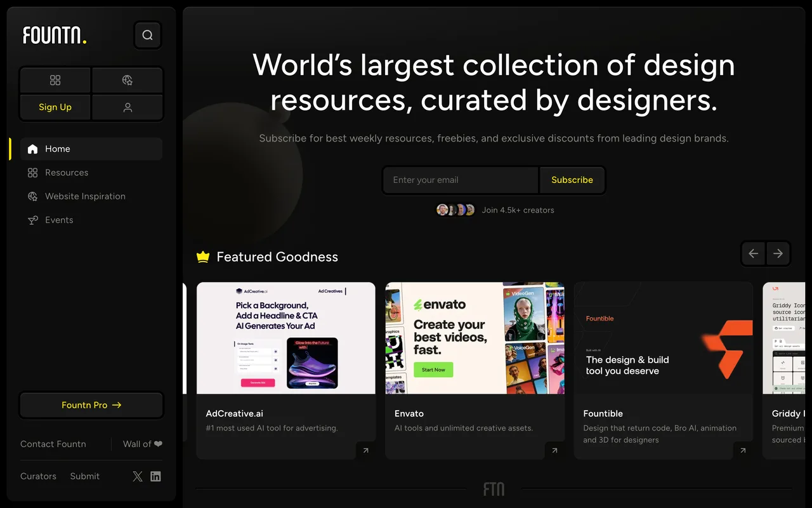Viewport: 812px width, 508px height.
Task: Open Contact Fountn link
Action: pyautogui.click(x=53, y=444)
